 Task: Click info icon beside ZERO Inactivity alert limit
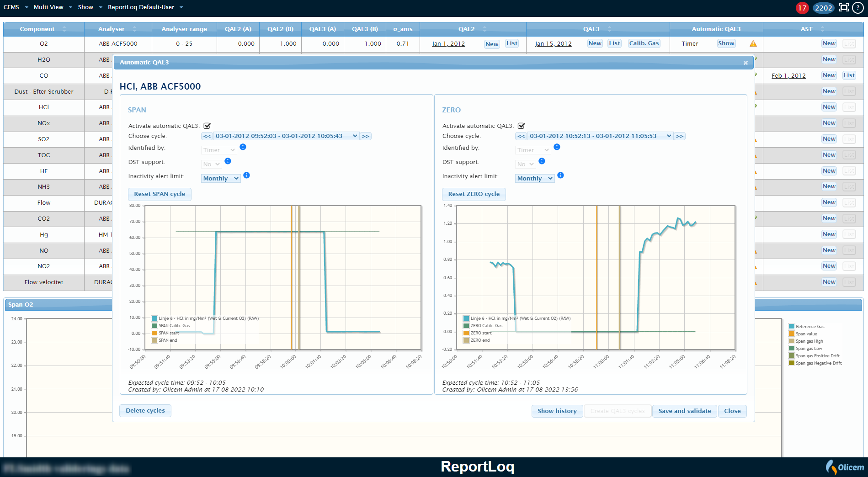pos(560,175)
